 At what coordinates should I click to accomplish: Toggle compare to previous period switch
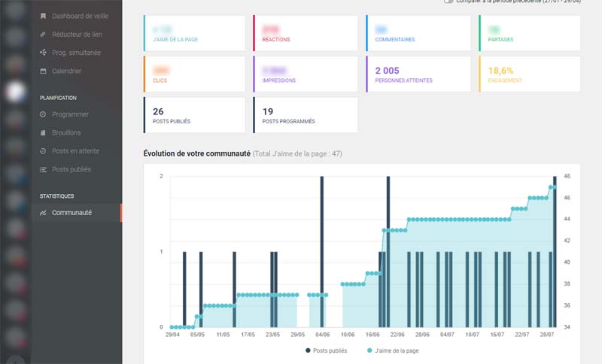tap(448, 2)
